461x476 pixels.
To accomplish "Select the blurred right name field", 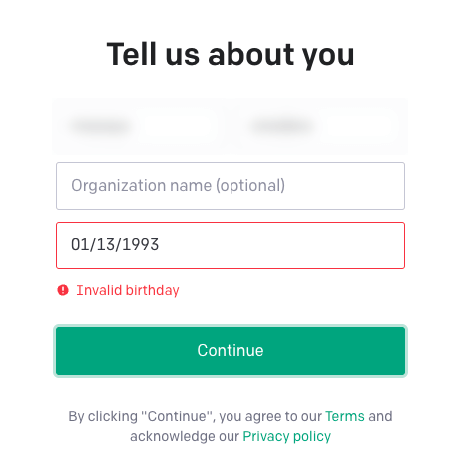I will coord(321,126).
